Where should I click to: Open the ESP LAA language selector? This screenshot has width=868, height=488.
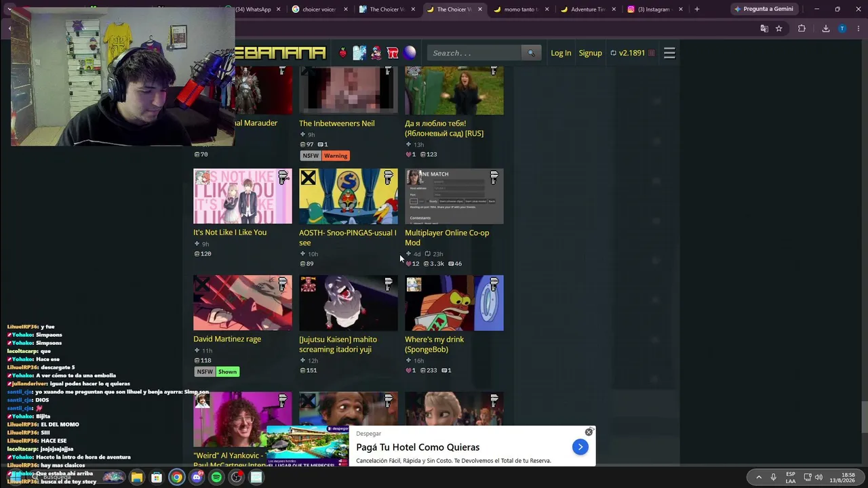[x=791, y=477]
